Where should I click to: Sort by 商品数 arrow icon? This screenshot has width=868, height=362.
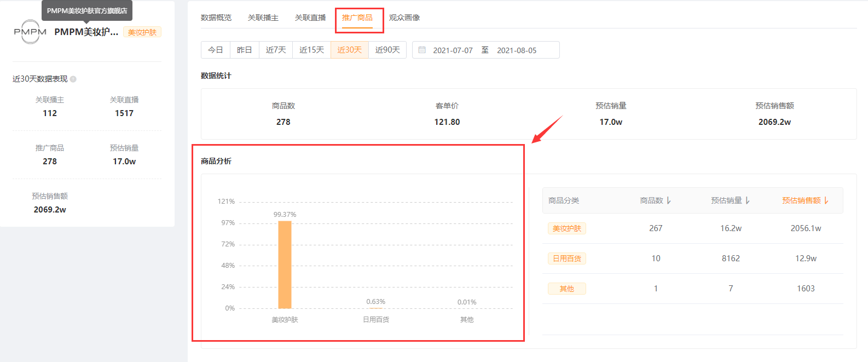(669, 201)
